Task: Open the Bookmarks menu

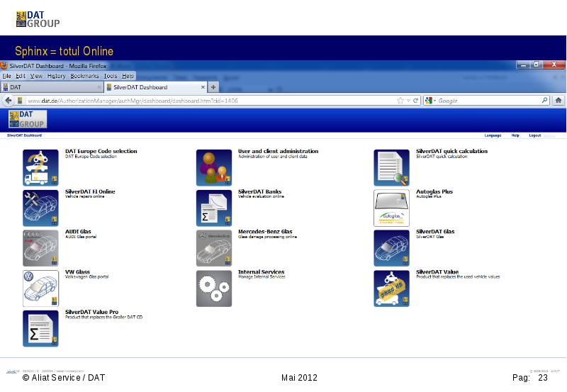Action: (x=84, y=76)
